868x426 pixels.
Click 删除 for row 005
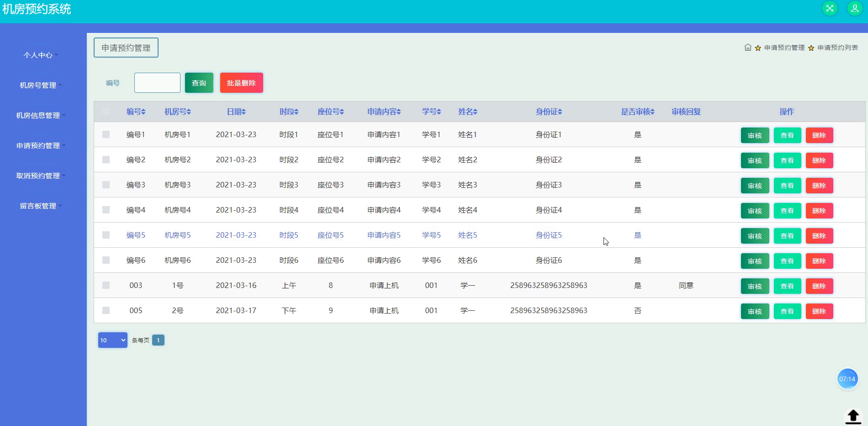(x=819, y=311)
